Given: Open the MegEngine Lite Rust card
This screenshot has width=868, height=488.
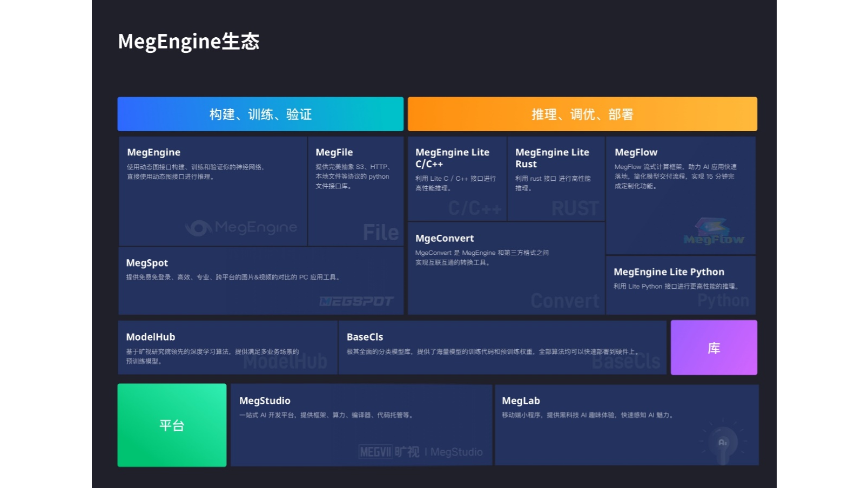Looking at the screenshot, I should coord(556,178).
